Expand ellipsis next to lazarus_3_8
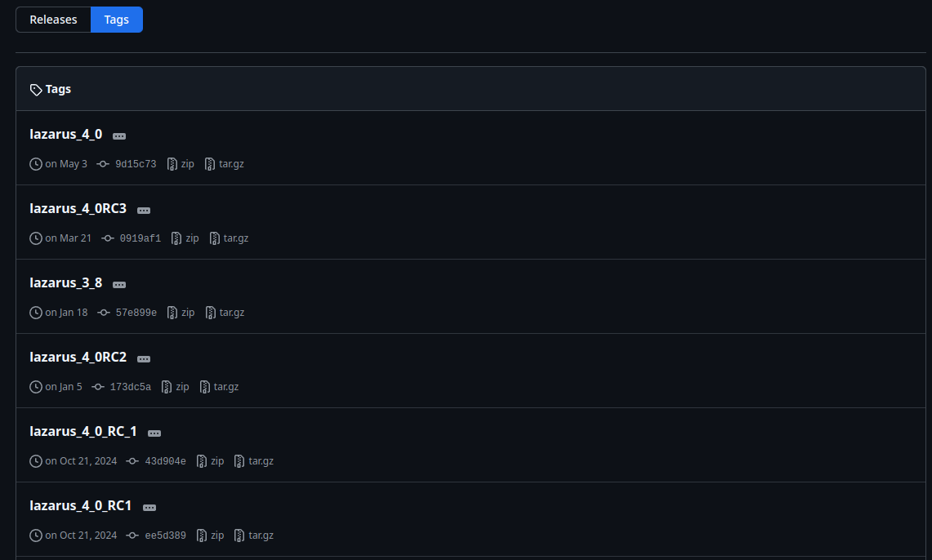 [119, 285]
